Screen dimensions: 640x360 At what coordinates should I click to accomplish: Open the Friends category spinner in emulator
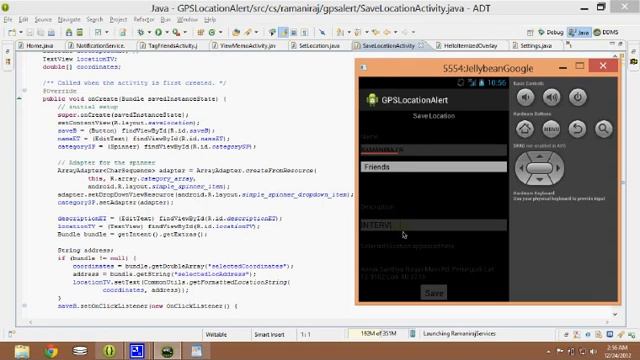[x=434, y=167]
